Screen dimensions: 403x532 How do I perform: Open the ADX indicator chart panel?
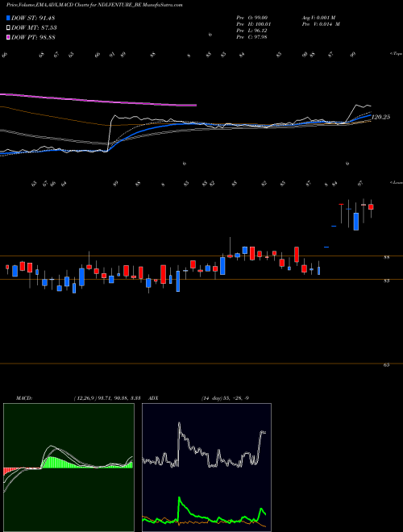(206, 468)
